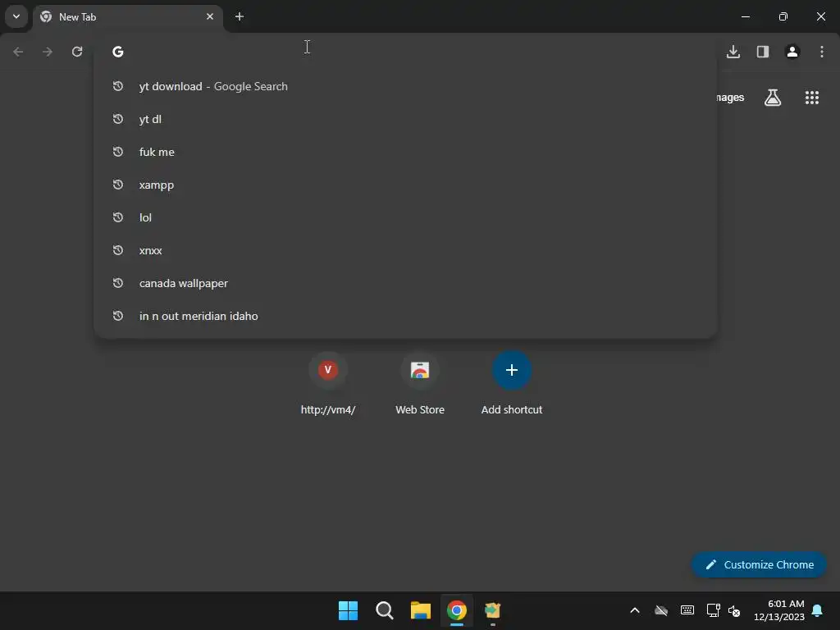Open the Downloads icon
This screenshot has height=630, width=840.
click(733, 52)
